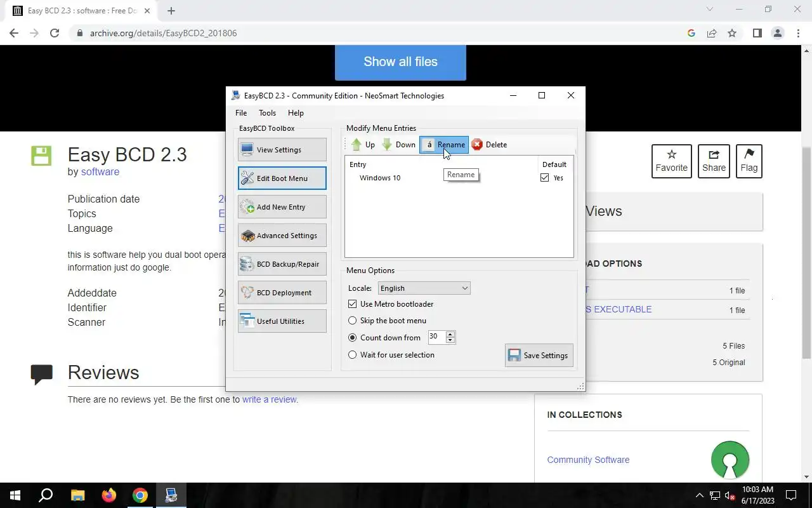Close the Easy BCD browser tab
The width and height of the screenshot is (812, 508).
[147, 11]
